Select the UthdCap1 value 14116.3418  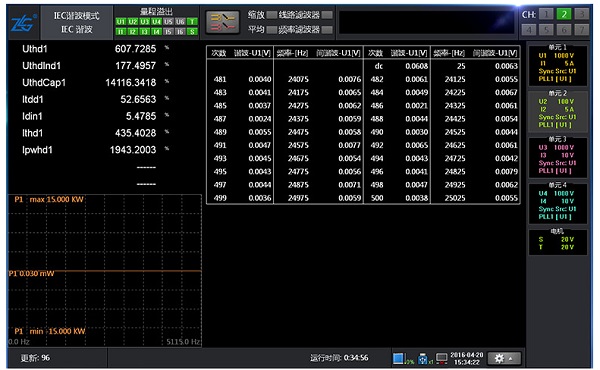[x=131, y=83]
